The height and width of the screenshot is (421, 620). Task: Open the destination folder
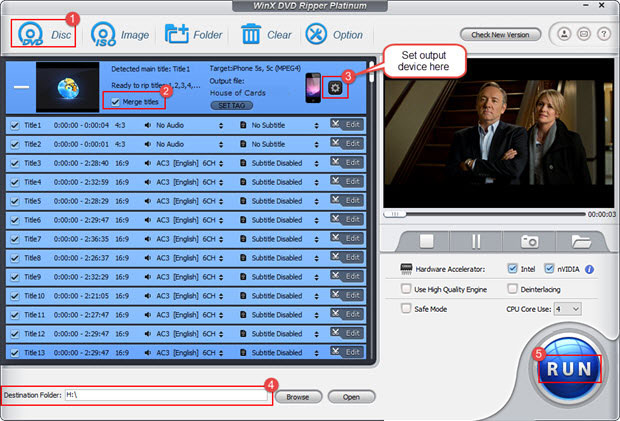pos(351,397)
